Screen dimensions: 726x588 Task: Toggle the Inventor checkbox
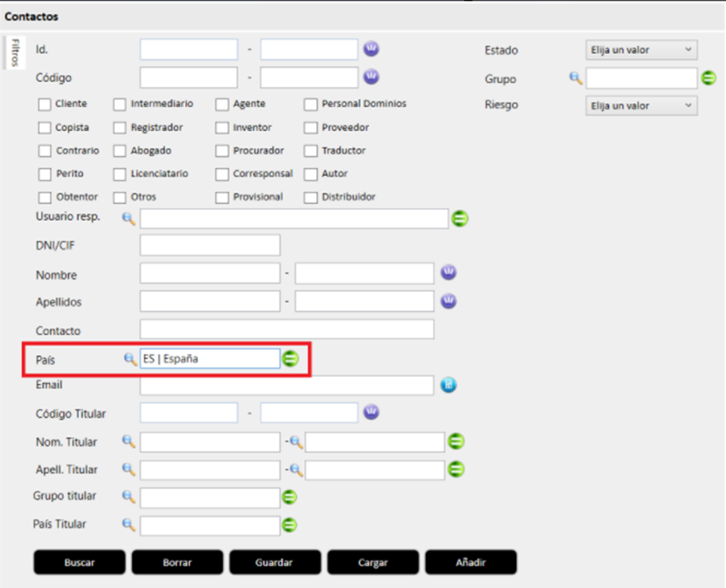[222, 128]
